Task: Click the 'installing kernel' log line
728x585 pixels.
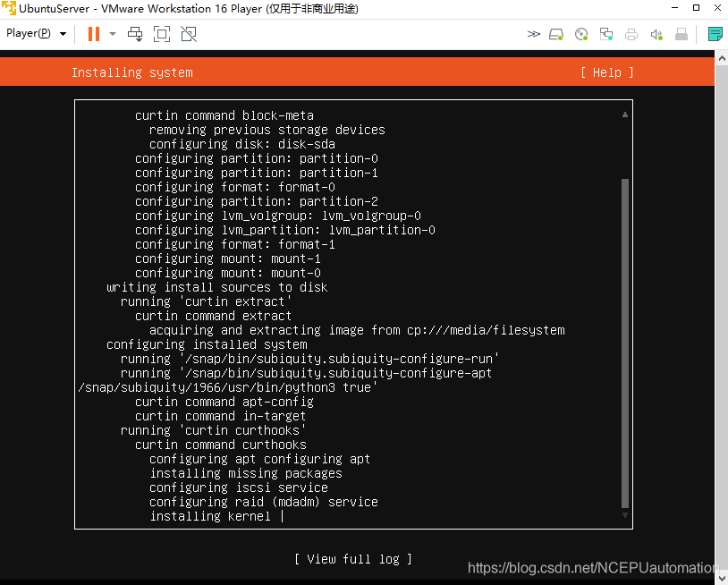Action: point(210,516)
